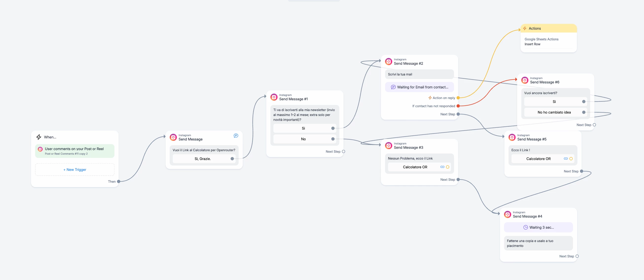Click the Then output connector dot
This screenshot has width=644, height=280.
tap(118, 181)
